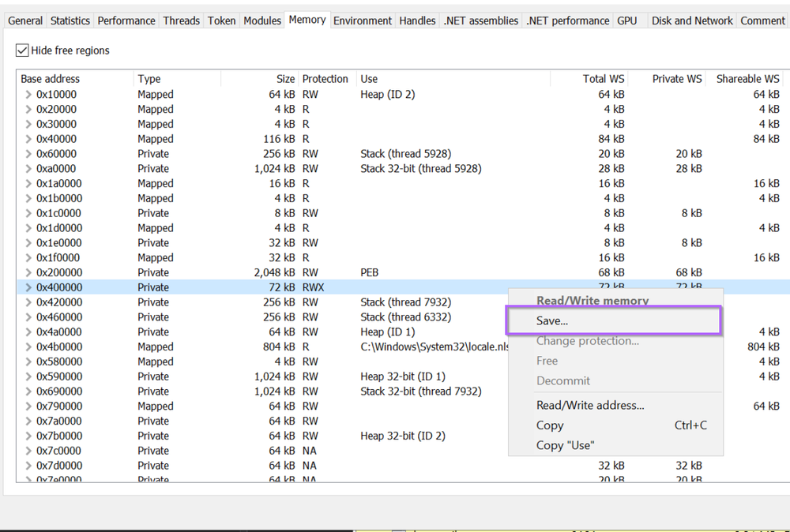Open the Handles tab
Image resolution: width=790 pixels, height=532 pixels.
click(417, 21)
